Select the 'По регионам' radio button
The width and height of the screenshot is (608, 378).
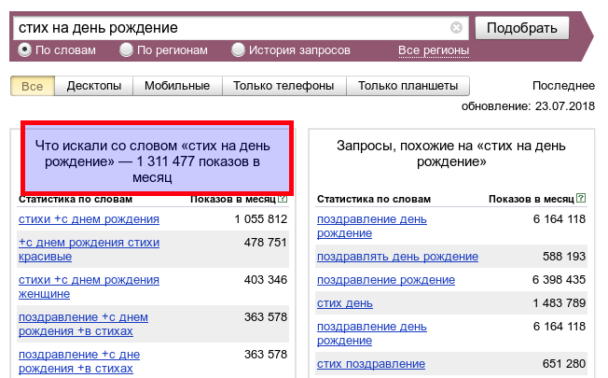[126, 50]
